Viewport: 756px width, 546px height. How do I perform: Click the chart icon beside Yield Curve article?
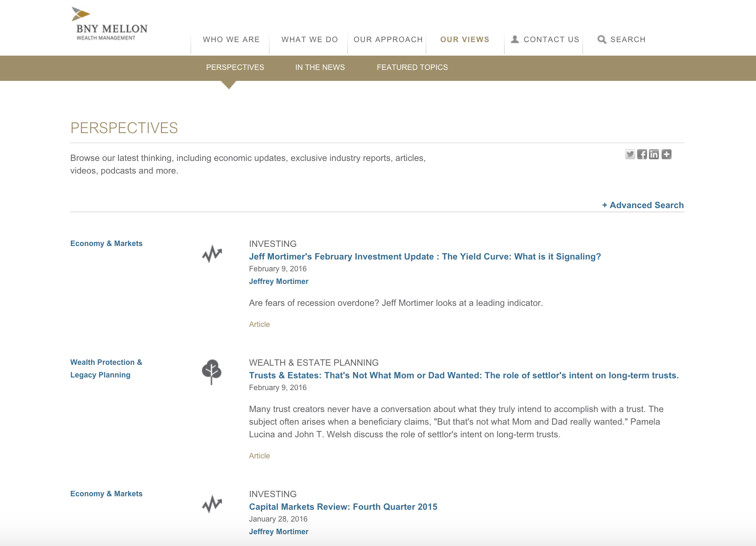tap(212, 254)
